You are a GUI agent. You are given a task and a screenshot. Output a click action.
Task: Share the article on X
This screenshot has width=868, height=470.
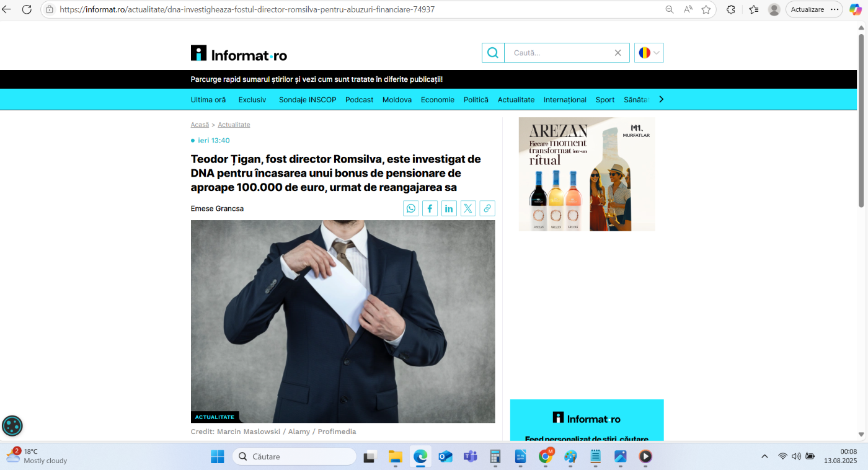[468, 208]
